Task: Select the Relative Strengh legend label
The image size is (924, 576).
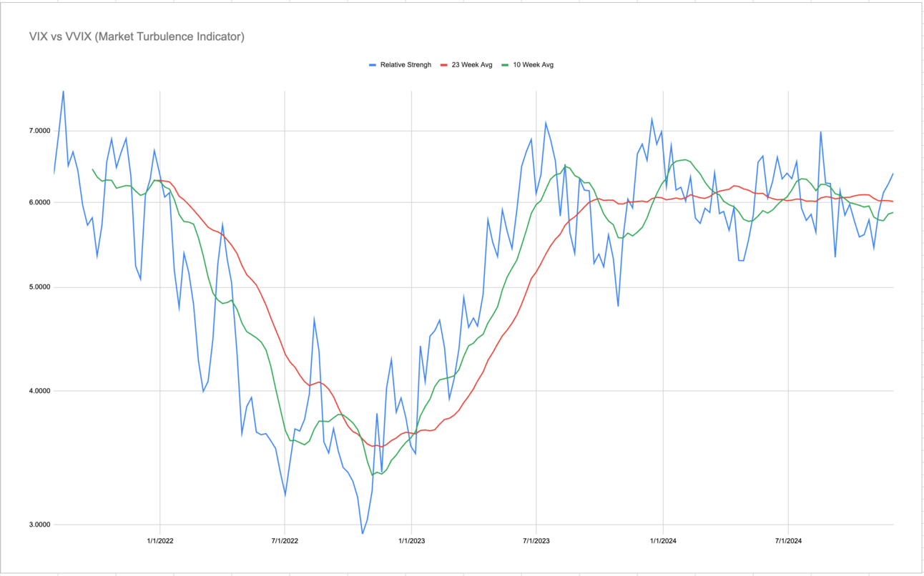Action: (406, 65)
